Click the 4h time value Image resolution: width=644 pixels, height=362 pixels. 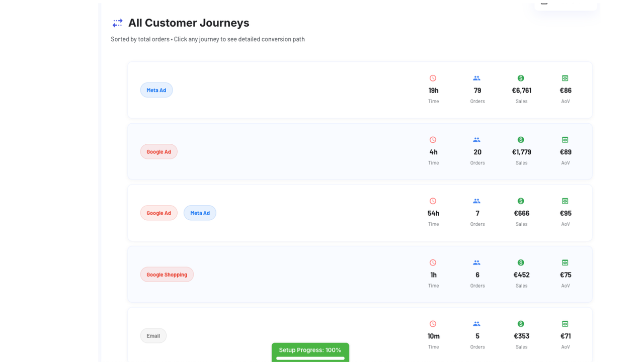tap(433, 152)
